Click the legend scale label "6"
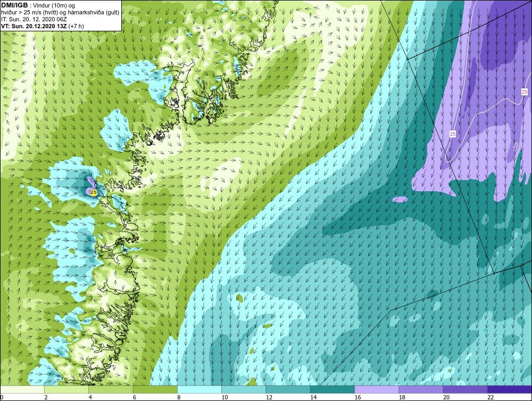This screenshot has height=401, width=532. (135, 397)
